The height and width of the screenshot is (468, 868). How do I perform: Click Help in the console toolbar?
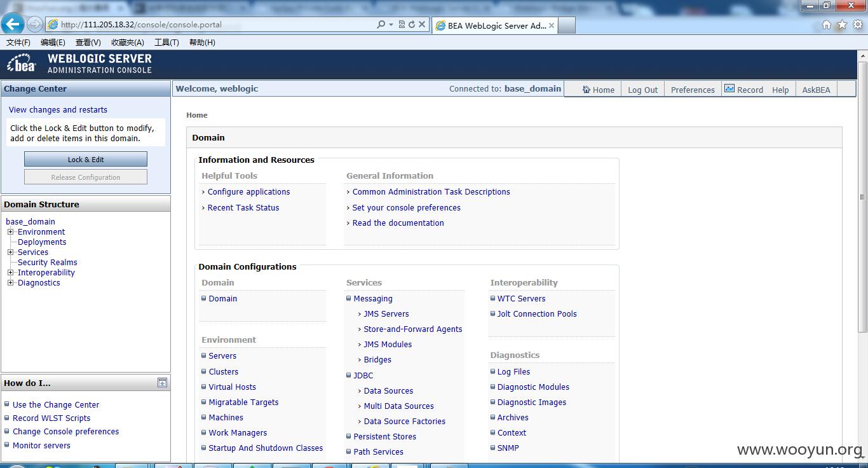780,90
